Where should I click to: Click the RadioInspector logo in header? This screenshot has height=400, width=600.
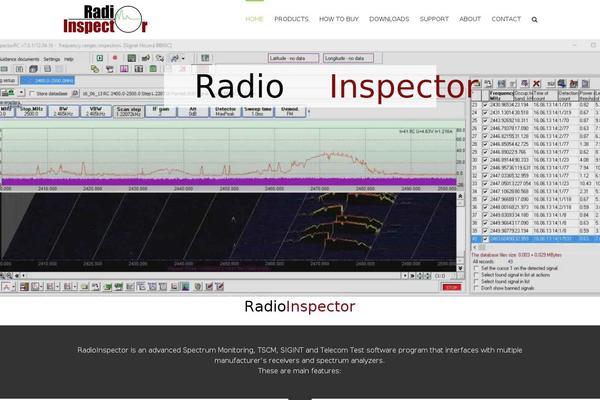coord(105,19)
